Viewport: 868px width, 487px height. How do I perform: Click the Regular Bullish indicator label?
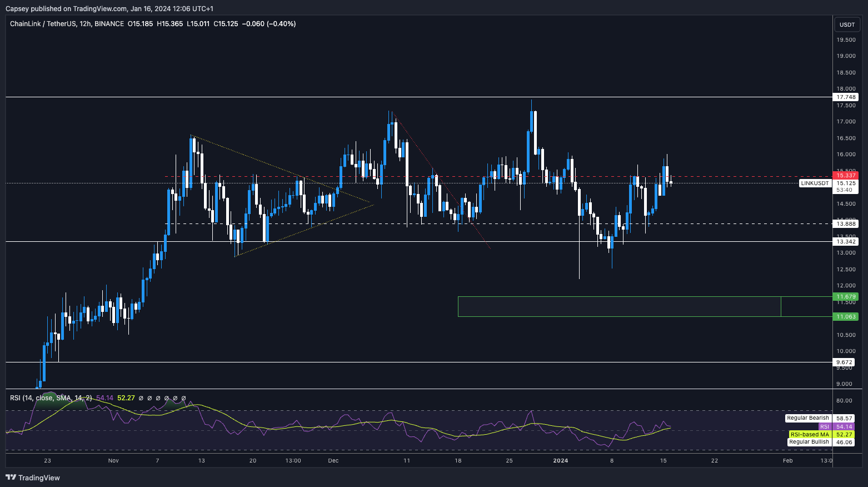pyautogui.click(x=809, y=442)
